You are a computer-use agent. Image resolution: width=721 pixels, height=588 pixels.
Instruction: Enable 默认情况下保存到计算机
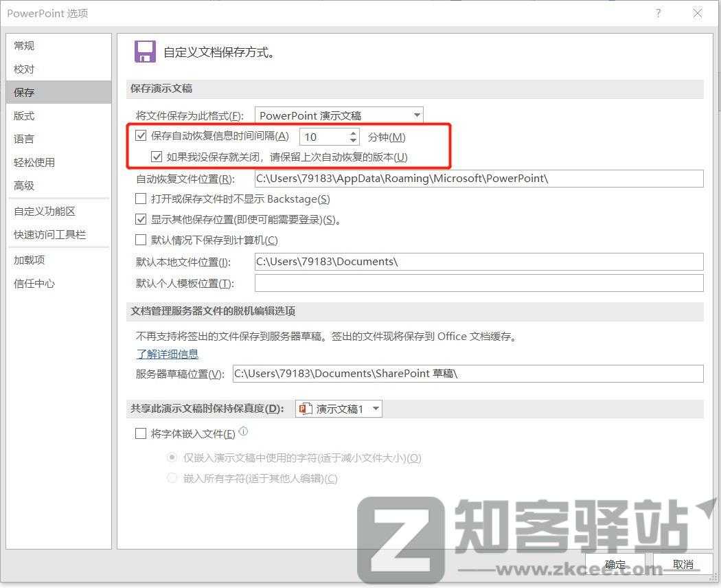coord(141,240)
